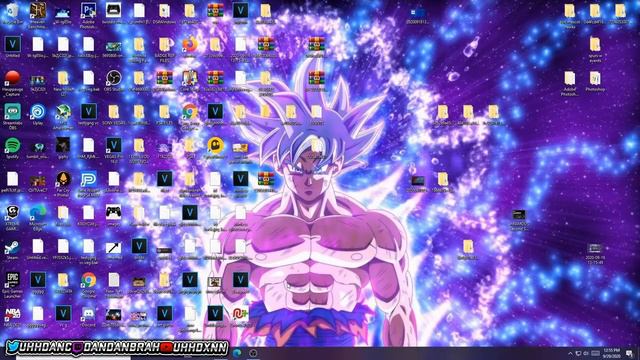The width and height of the screenshot is (640, 360).
Task: Open the taskbar clock and date
Action: click(x=611, y=353)
